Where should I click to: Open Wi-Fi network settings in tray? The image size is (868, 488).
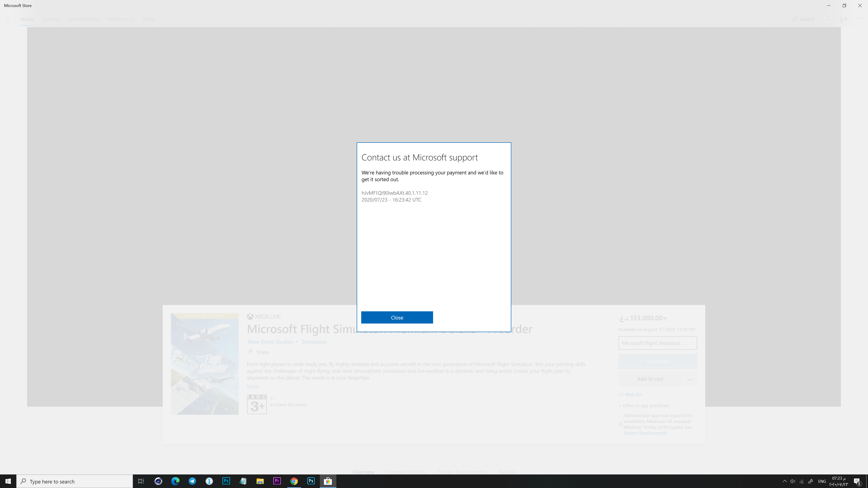(802, 481)
